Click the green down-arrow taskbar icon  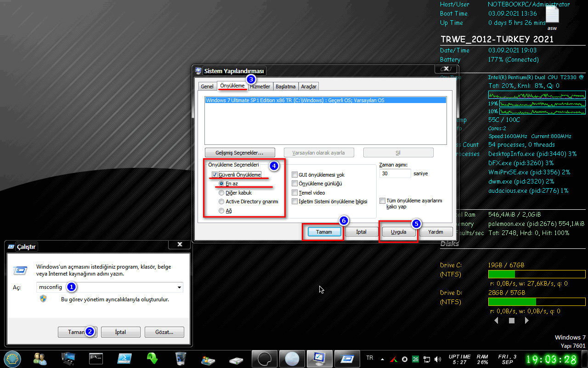152,358
